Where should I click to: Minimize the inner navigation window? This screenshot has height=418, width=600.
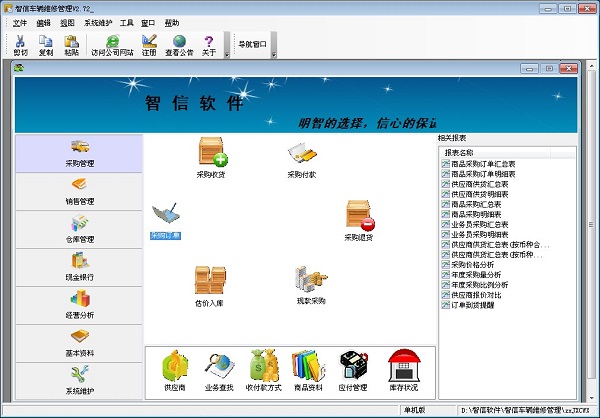[x=530, y=69]
